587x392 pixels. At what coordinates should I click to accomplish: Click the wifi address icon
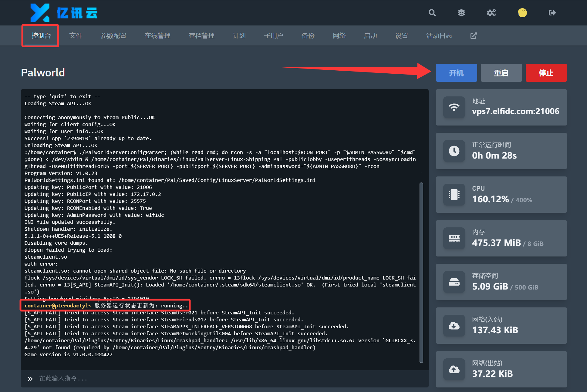point(454,107)
